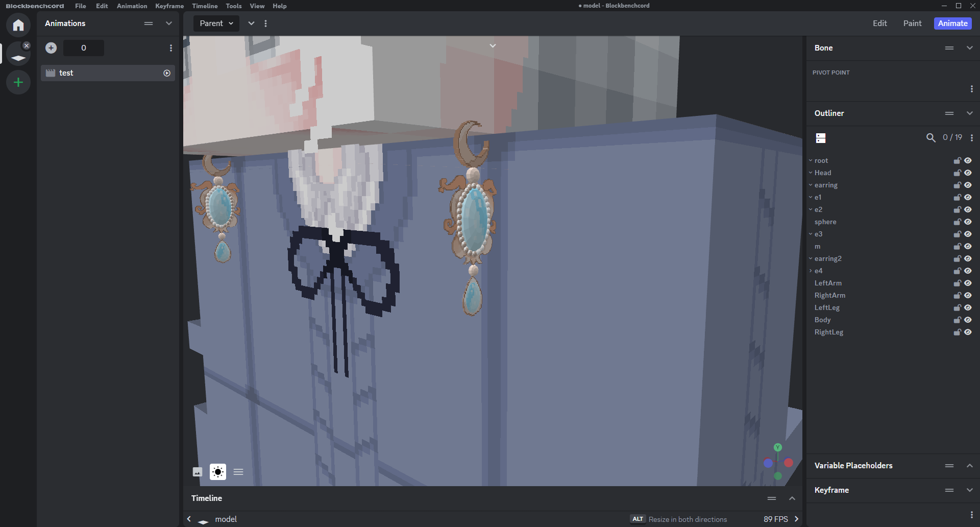Unlock toggle for the Body bone

[958, 320]
